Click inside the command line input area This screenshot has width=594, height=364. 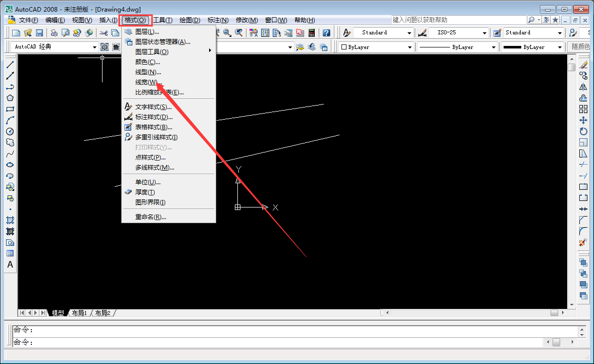click(152, 342)
